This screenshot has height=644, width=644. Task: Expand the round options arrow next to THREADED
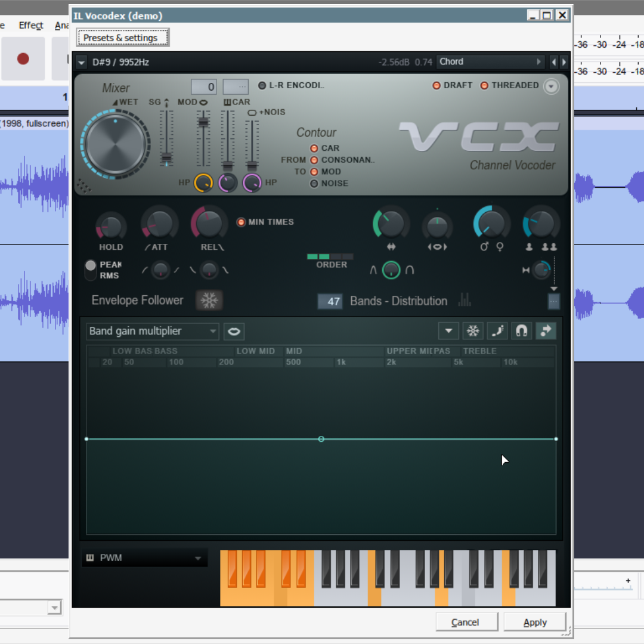[x=551, y=86]
